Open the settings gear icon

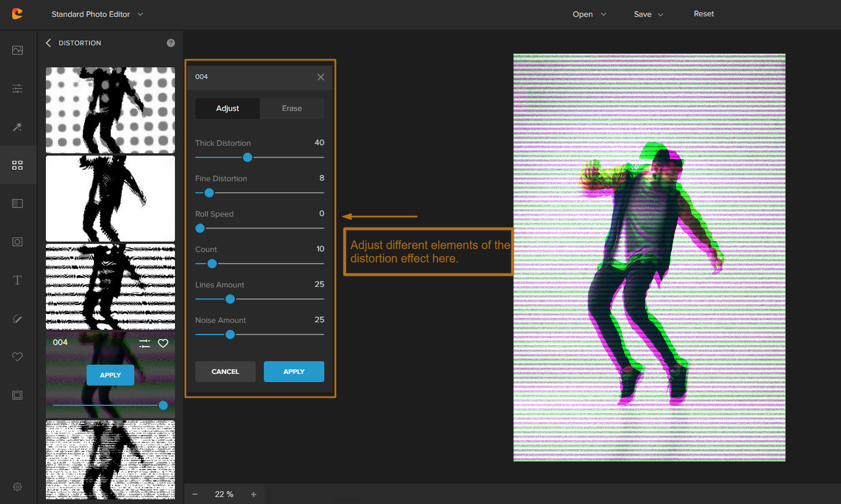coord(17,487)
